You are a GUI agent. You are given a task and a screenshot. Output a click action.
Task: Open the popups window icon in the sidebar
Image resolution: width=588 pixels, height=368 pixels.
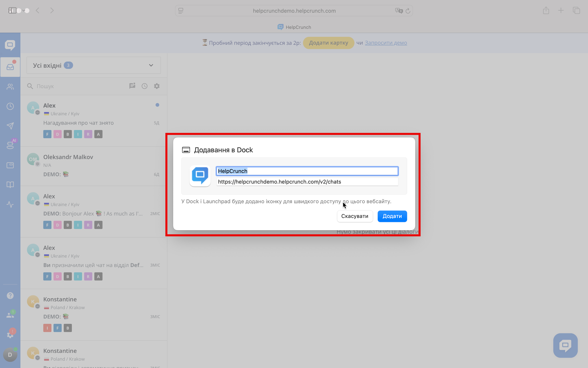click(x=10, y=165)
